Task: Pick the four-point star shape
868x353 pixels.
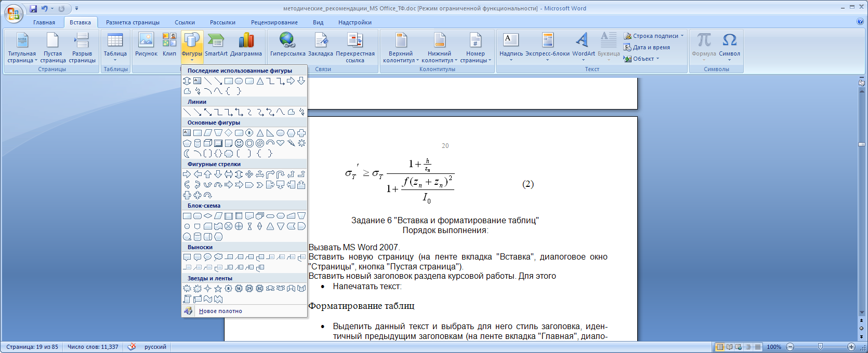Action: tap(208, 289)
